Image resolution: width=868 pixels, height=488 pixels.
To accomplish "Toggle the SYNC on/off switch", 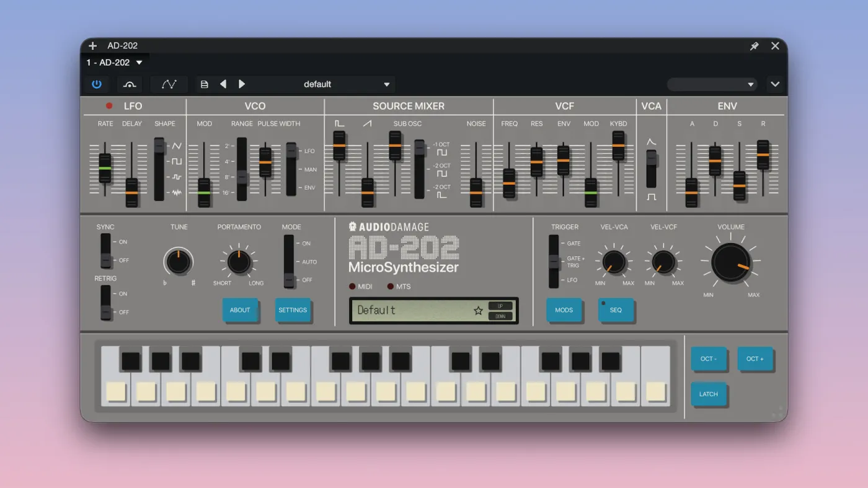I will pos(106,251).
